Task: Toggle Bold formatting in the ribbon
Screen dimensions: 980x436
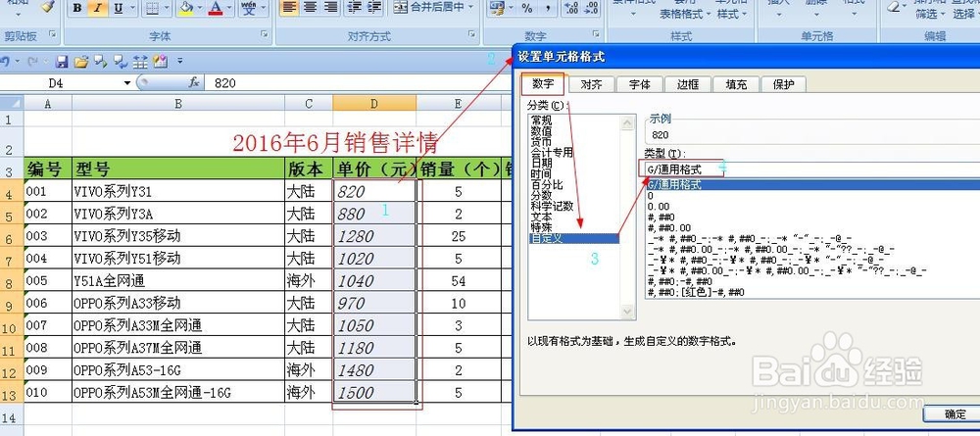Action: click(x=76, y=8)
